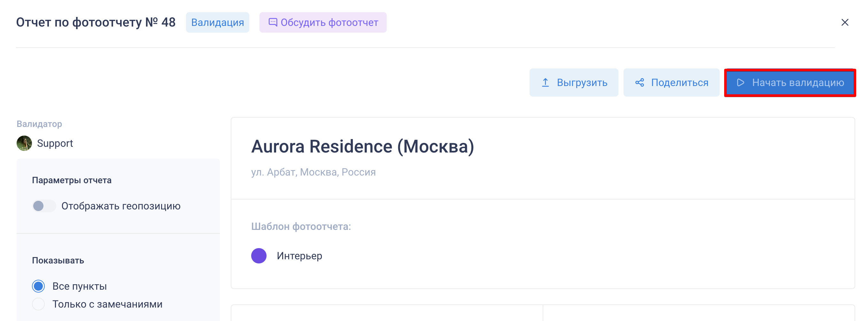Screen dimensions: 868x321
Task: Click the Параметры отчета section heading
Action: coord(72,180)
